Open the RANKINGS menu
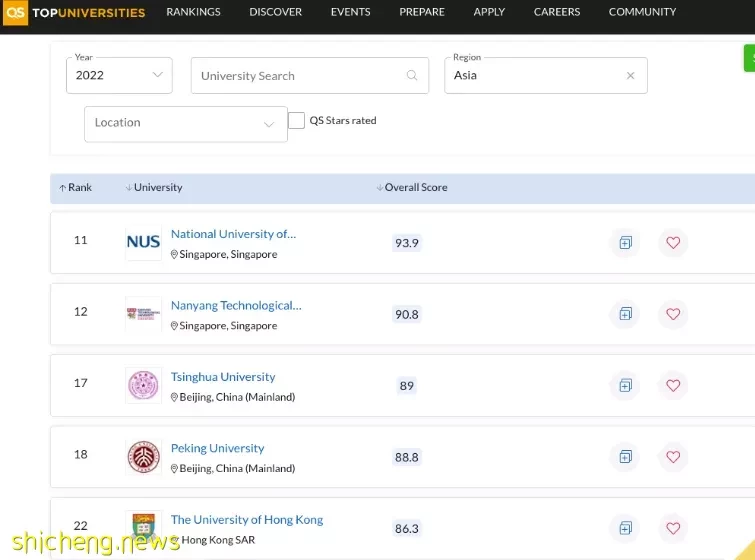Viewport: 755px width, 560px height. pos(193,12)
